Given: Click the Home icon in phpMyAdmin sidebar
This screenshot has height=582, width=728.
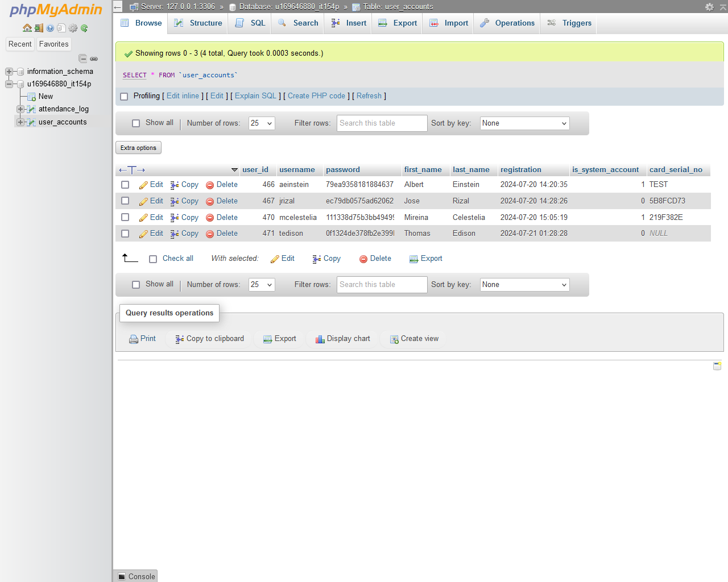Looking at the screenshot, I should [x=27, y=28].
